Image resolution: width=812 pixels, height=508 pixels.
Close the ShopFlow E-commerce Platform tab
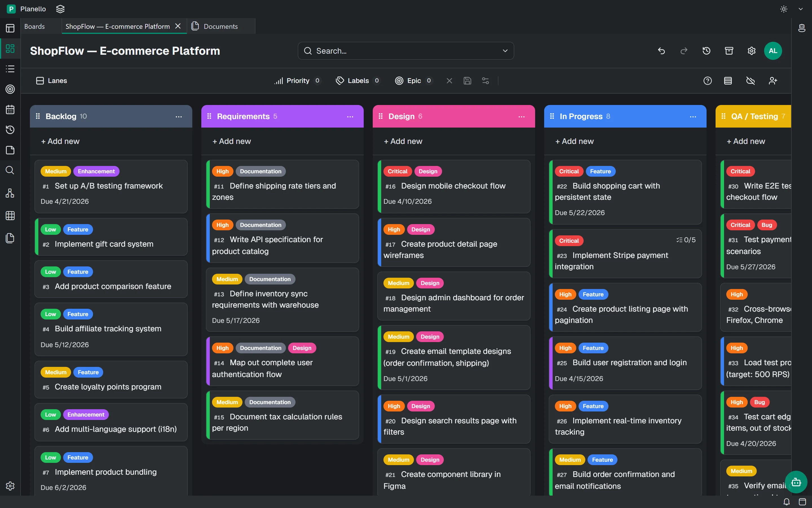(x=178, y=26)
